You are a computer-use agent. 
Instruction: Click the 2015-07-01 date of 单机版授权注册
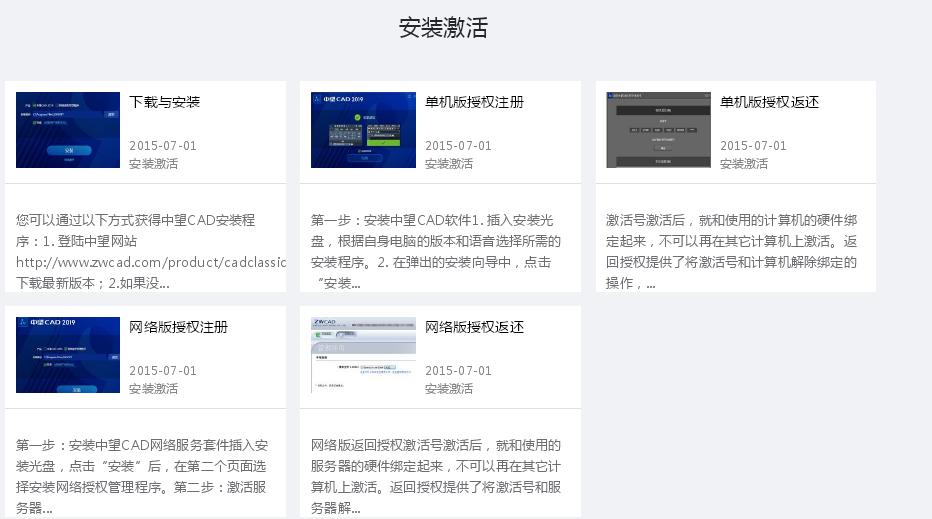458,146
